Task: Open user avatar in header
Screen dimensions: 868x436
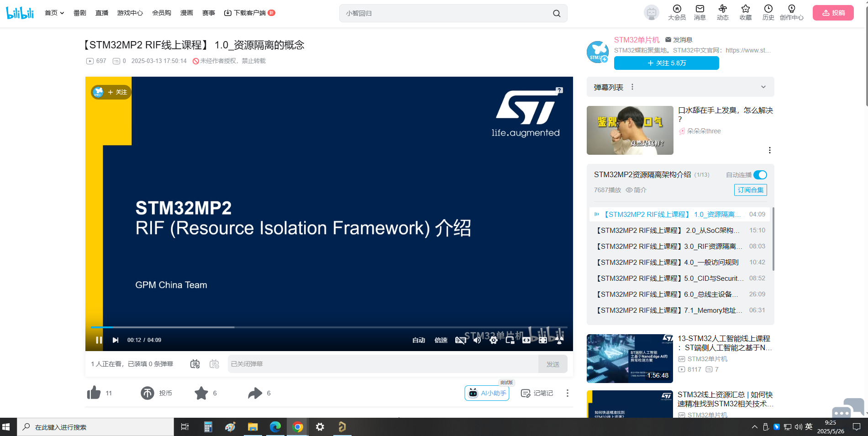Action: coord(652,13)
